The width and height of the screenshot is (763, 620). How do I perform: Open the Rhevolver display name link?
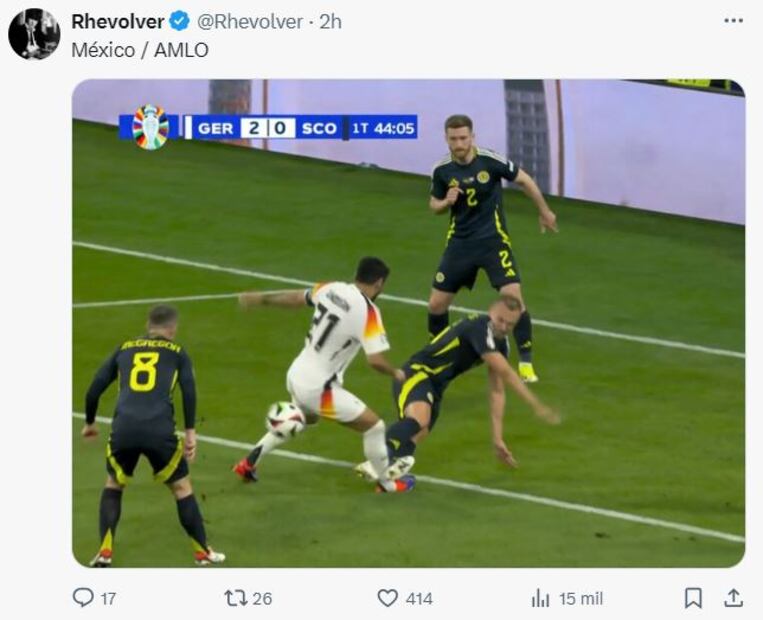point(118,21)
